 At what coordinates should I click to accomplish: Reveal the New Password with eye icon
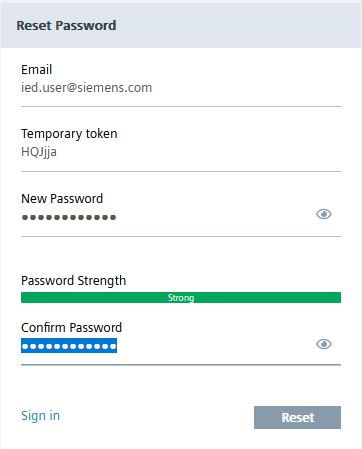[x=323, y=214]
